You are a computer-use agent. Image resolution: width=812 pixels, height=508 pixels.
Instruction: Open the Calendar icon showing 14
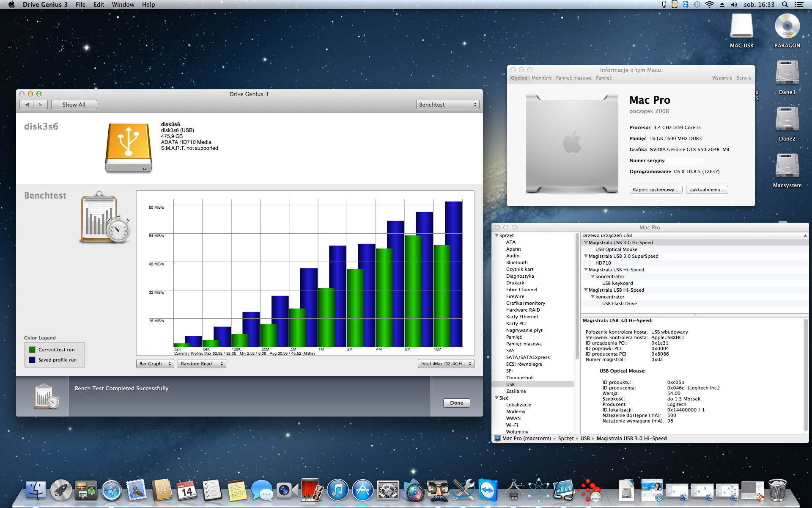pyautogui.click(x=187, y=490)
